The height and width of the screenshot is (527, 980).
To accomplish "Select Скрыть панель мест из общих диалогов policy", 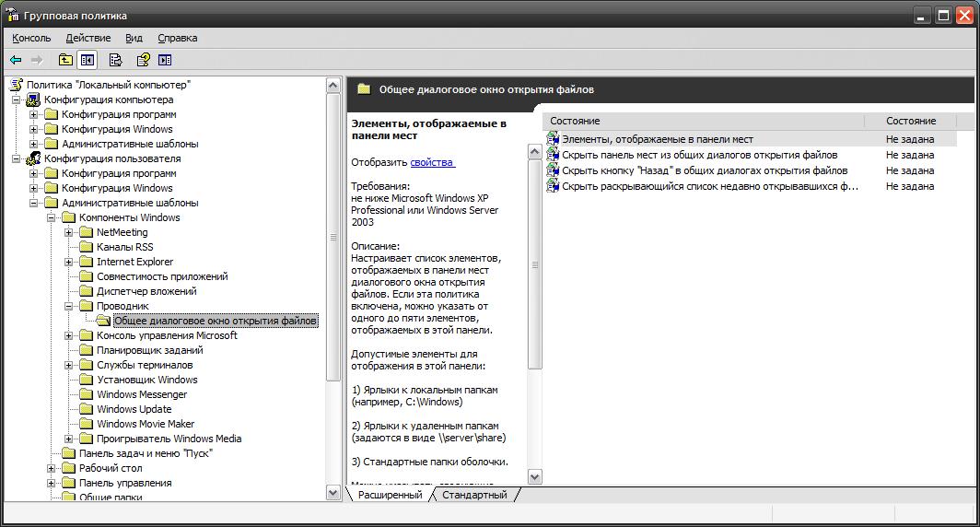I will pyautogui.click(x=699, y=155).
